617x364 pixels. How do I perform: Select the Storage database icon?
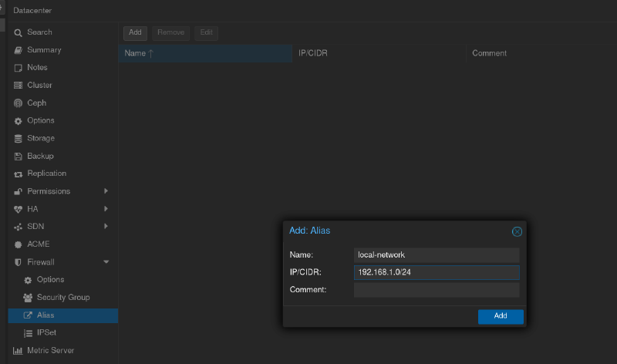(19, 139)
